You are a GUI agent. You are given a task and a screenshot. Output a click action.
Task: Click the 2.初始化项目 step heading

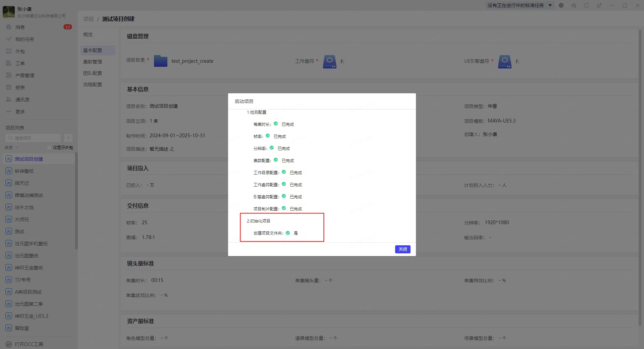(x=259, y=221)
